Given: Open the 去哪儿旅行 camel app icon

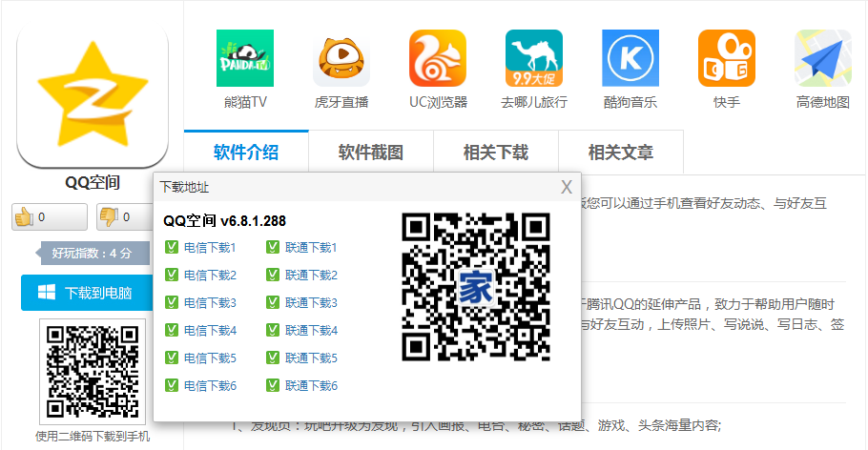Looking at the screenshot, I should coord(533,58).
